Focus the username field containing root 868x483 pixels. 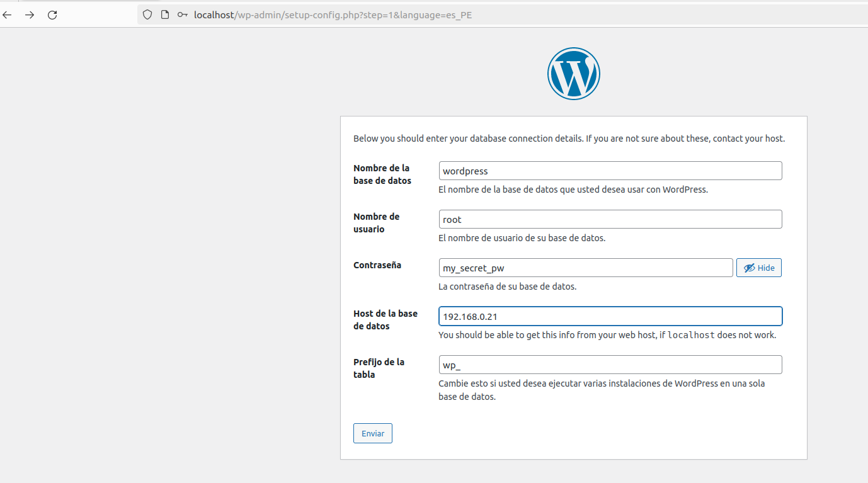[610, 219]
